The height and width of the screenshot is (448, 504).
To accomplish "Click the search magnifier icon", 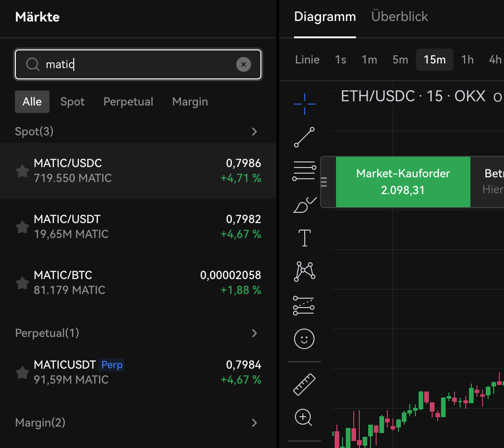I will pyautogui.click(x=33, y=64).
